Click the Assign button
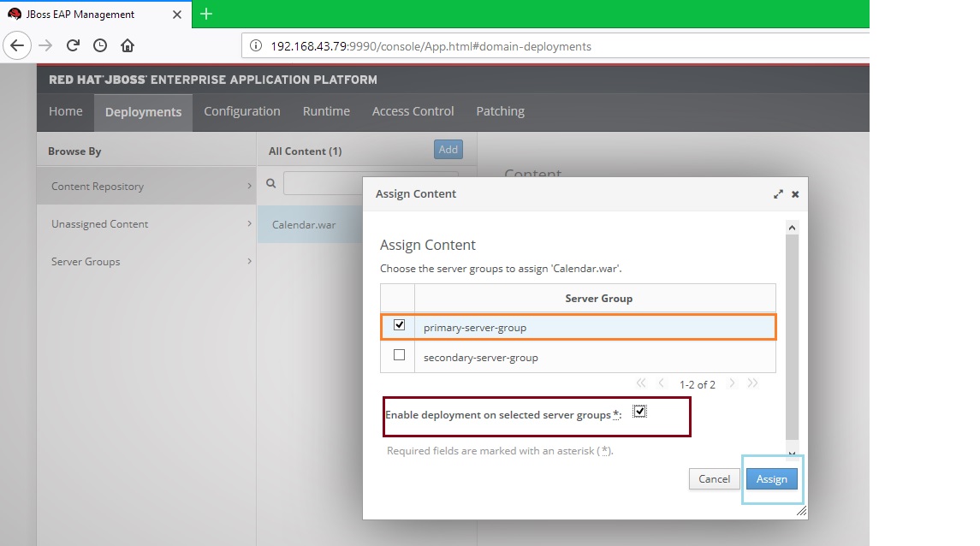Screen dimensions: 980x546 click(x=771, y=479)
